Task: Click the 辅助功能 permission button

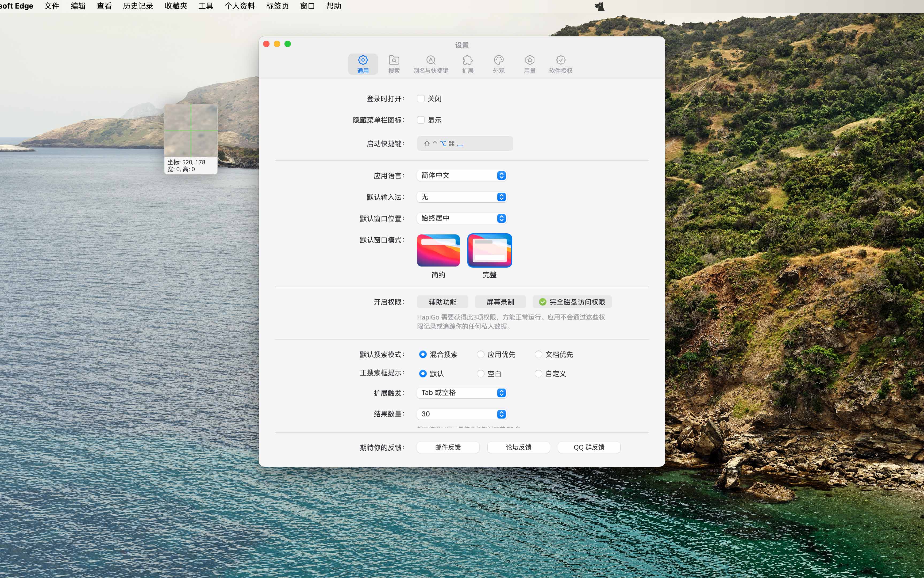Action: 442,302
